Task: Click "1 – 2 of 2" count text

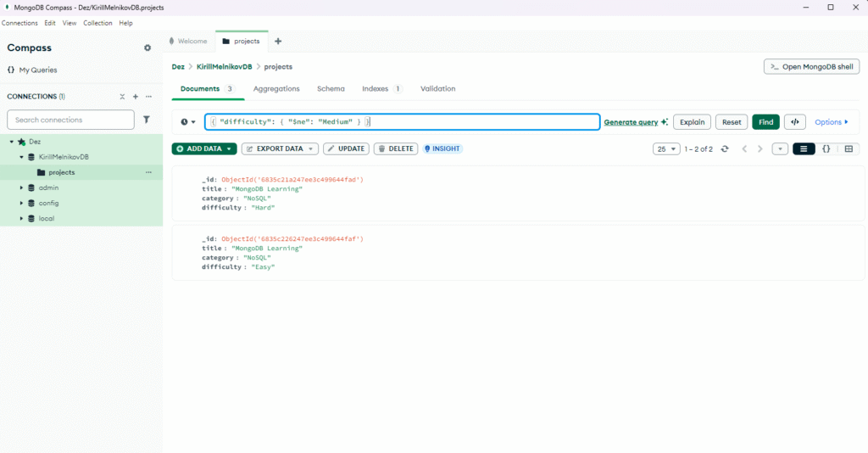Action: point(698,149)
